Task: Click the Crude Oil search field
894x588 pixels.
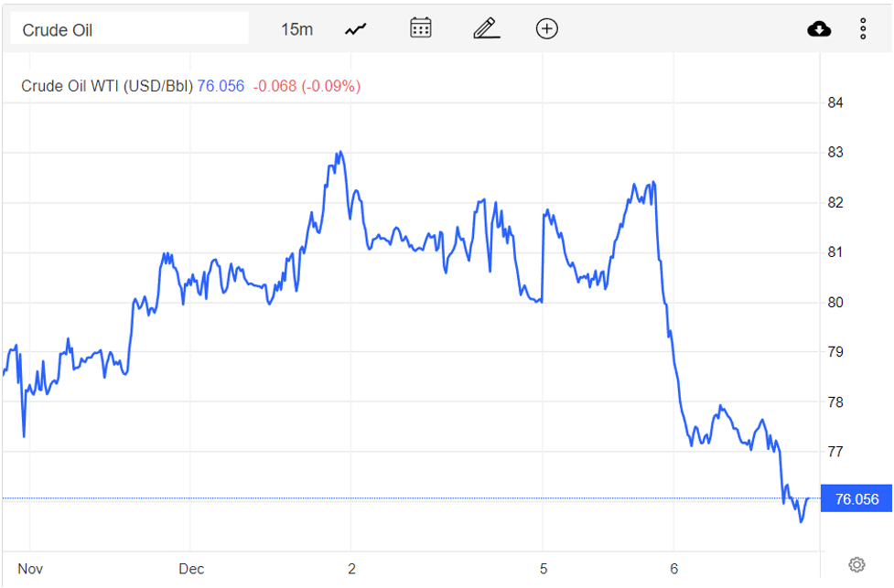Action: point(129,29)
